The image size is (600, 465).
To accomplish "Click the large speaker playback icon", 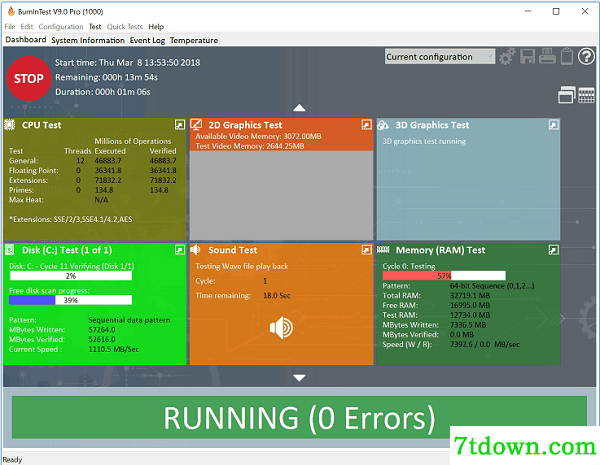I will [x=281, y=328].
